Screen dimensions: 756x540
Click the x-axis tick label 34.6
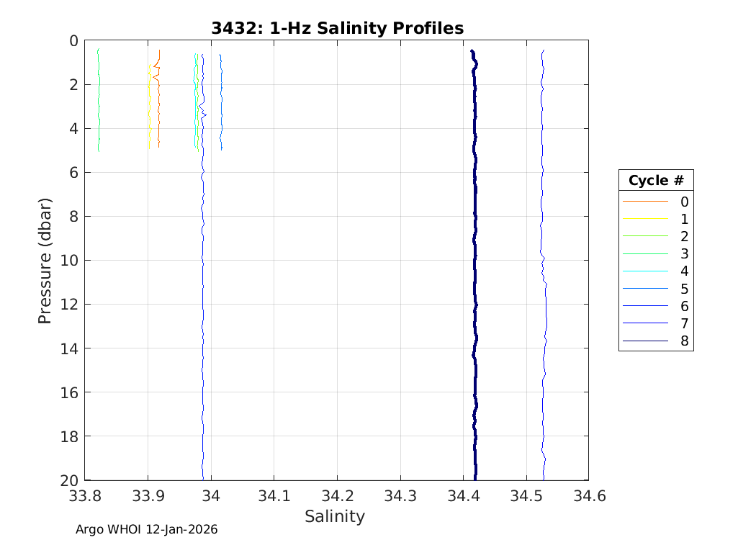point(589,495)
